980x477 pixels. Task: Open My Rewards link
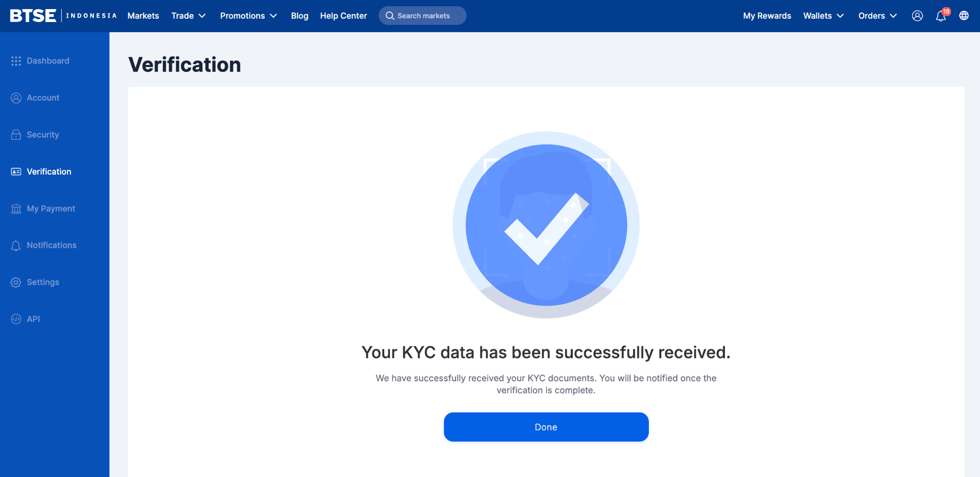[x=767, y=16]
